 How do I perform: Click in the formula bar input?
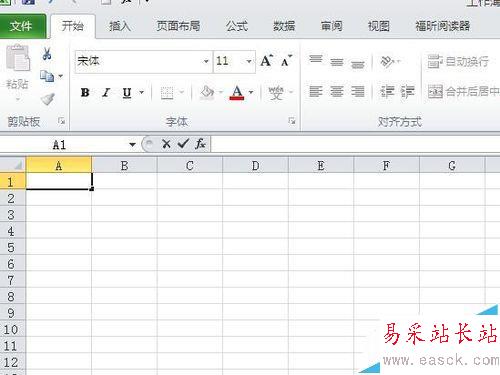[x=355, y=144]
